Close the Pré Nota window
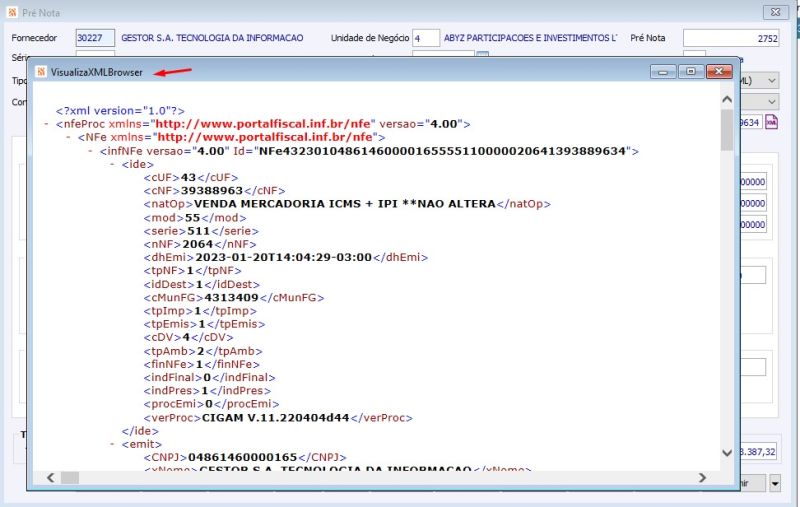800x507 pixels. pyautogui.click(x=776, y=12)
